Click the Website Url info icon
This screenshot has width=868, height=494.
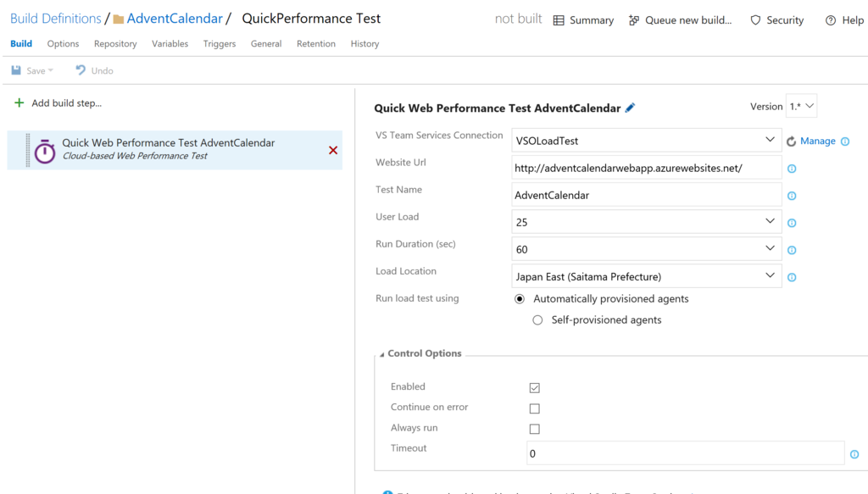792,169
